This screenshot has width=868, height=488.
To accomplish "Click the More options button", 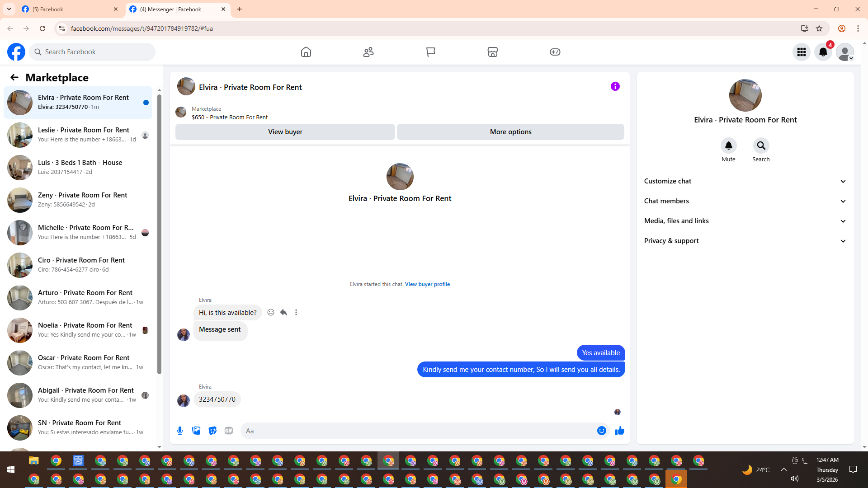I will (511, 132).
